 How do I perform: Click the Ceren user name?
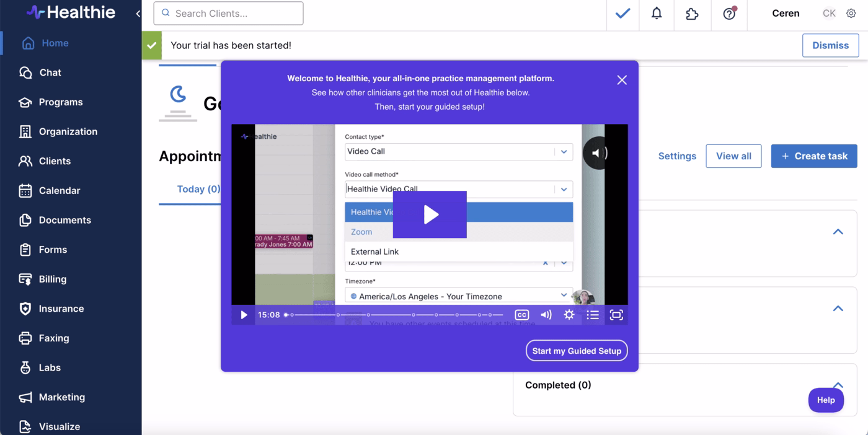(x=786, y=13)
